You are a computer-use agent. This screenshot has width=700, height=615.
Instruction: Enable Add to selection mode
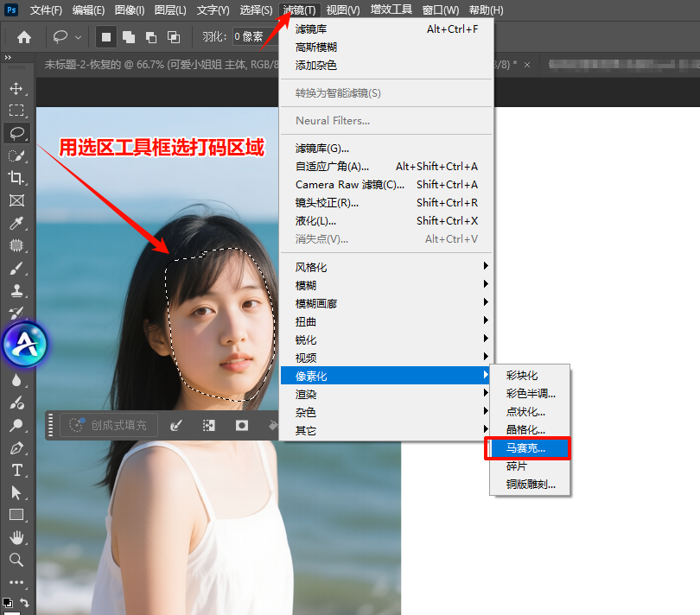tap(129, 37)
